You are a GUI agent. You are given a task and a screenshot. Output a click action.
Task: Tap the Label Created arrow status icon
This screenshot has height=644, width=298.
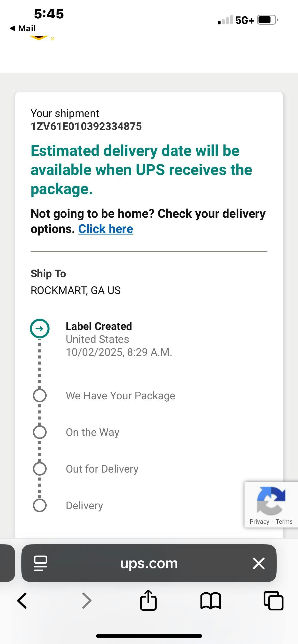tap(40, 329)
